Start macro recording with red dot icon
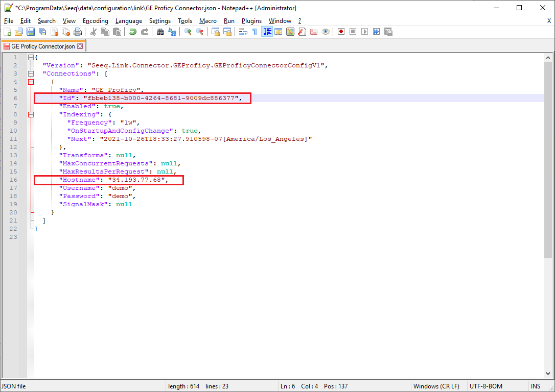 341,32
